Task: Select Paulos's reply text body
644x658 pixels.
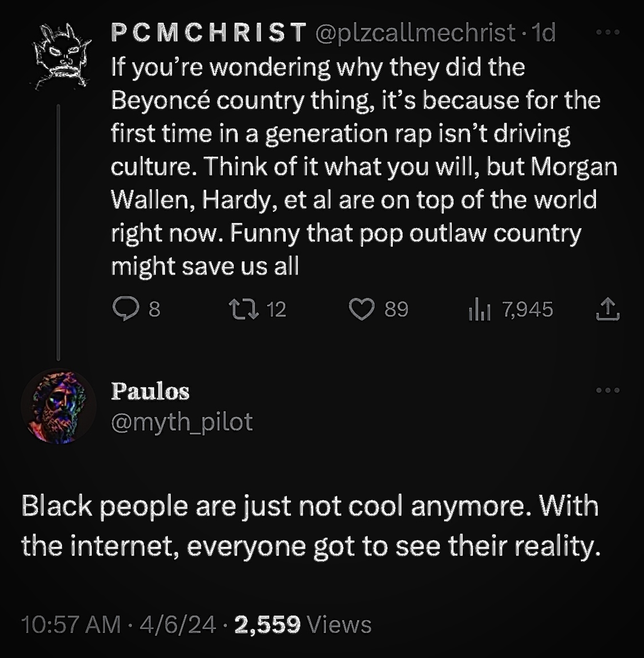Action: click(310, 526)
